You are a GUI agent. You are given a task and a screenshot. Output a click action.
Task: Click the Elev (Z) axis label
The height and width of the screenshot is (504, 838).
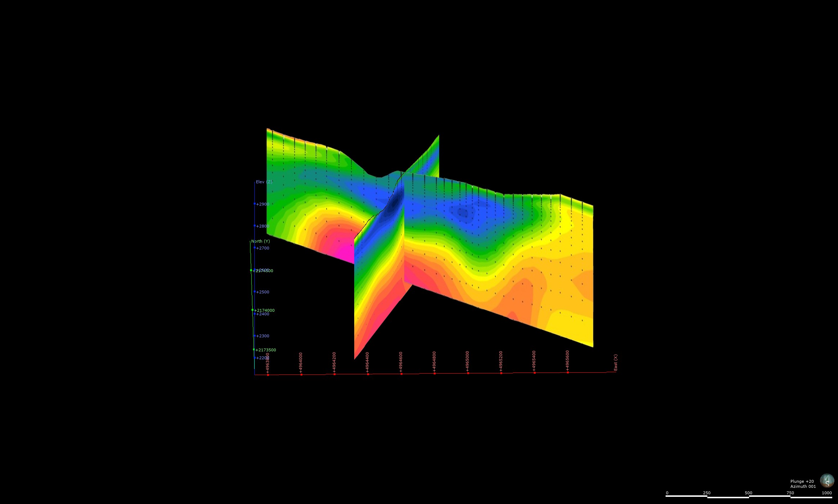[x=264, y=182]
